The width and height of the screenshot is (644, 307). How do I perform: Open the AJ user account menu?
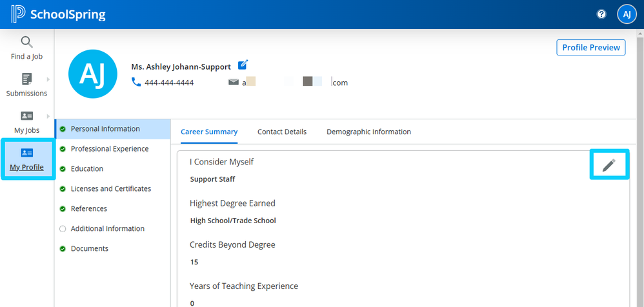[627, 14]
